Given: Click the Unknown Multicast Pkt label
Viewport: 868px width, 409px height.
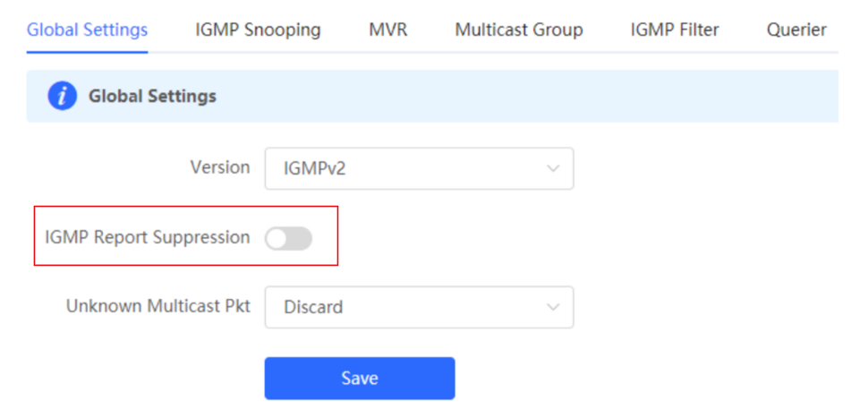Looking at the screenshot, I should pyautogui.click(x=157, y=306).
